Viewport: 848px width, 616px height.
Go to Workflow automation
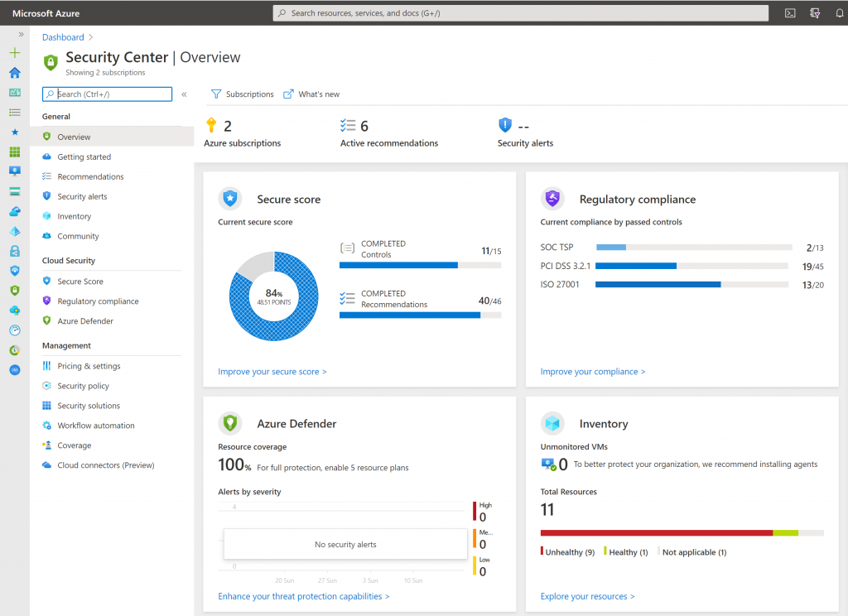[95, 426]
